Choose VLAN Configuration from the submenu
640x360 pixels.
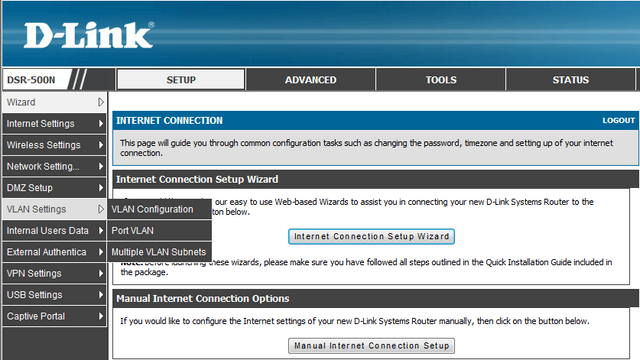159,209
